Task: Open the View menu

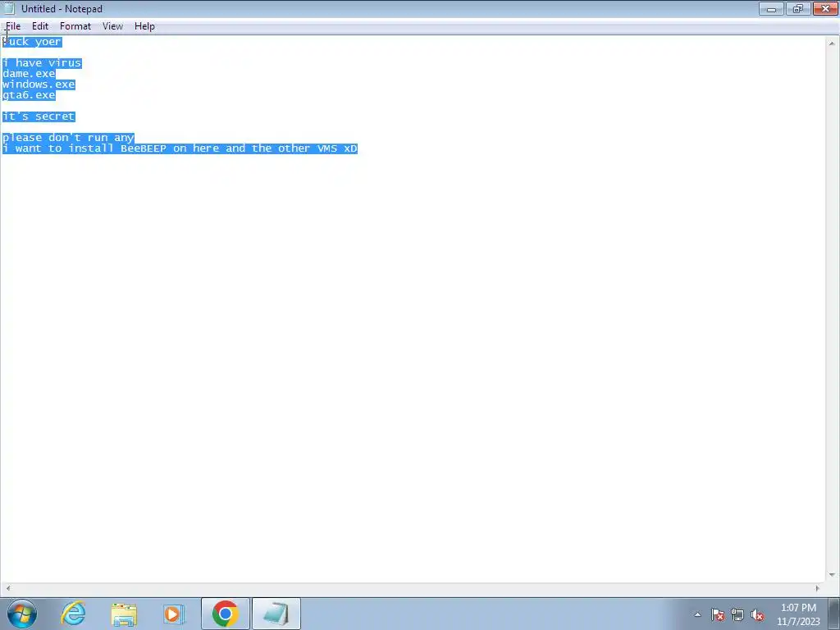Action: coord(112,26)
